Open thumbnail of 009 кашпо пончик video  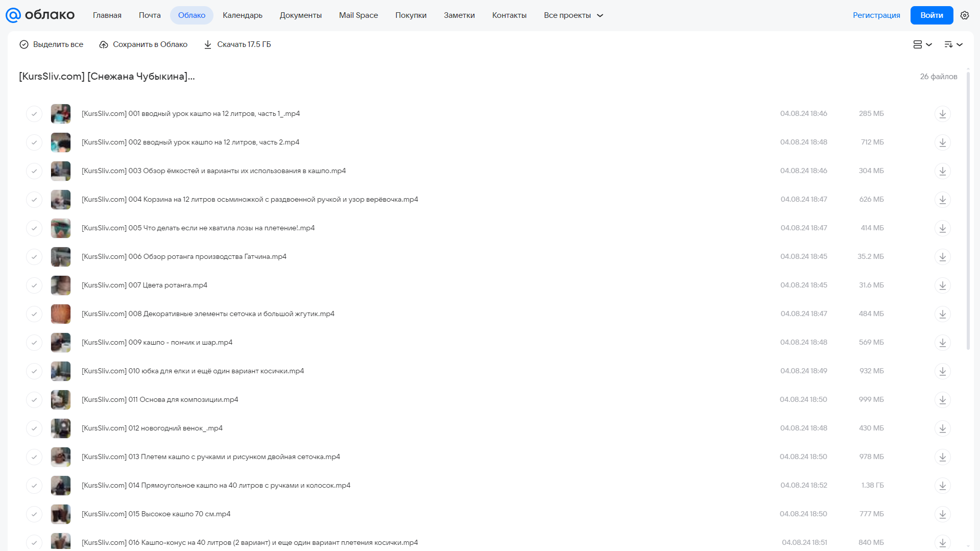coord(61,343)
